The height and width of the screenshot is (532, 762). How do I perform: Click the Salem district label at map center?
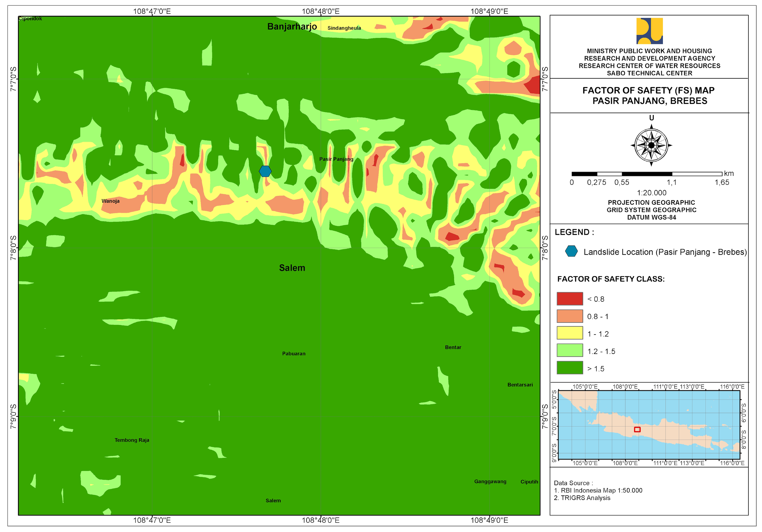(x=292, y=268)
